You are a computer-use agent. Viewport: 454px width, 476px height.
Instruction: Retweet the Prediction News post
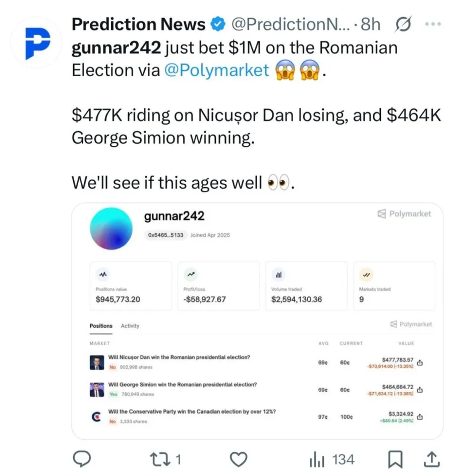click(165, 459)
